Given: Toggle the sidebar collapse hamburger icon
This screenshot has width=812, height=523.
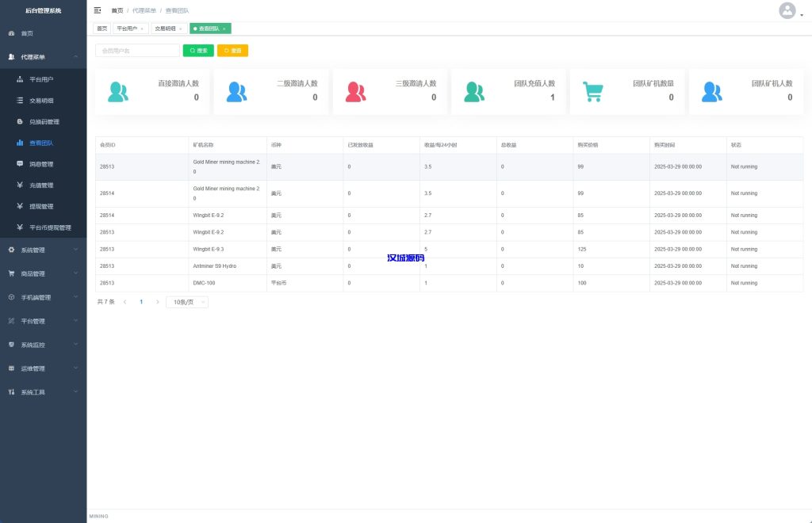Looking at the screenshot, I should 98,10.
